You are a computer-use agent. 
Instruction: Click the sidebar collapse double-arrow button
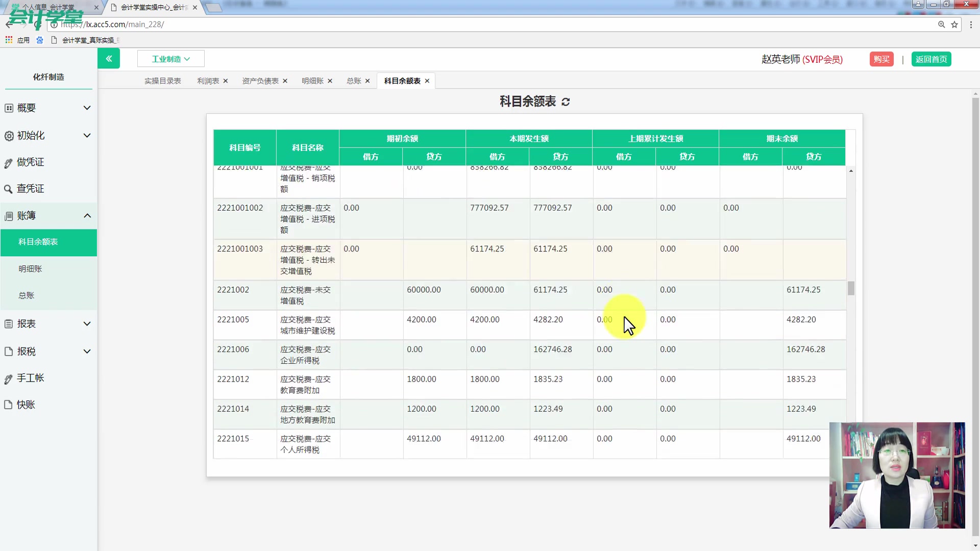[109, 58]
